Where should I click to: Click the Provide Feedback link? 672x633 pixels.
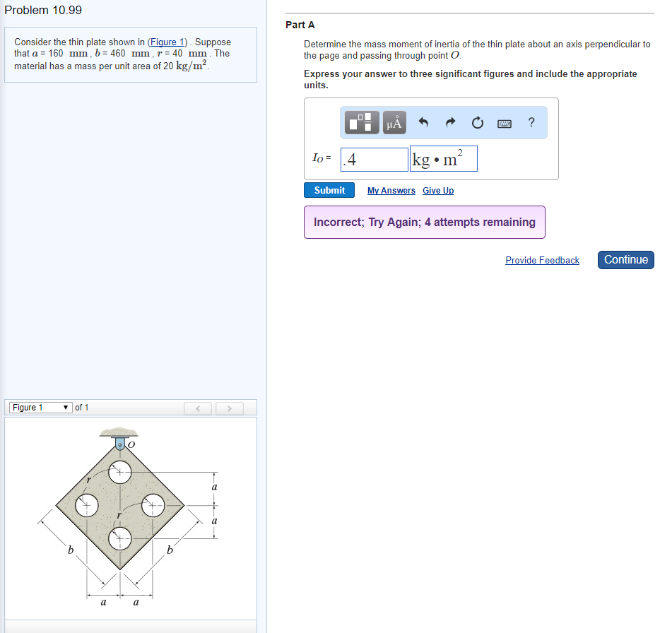click(542, 260)
